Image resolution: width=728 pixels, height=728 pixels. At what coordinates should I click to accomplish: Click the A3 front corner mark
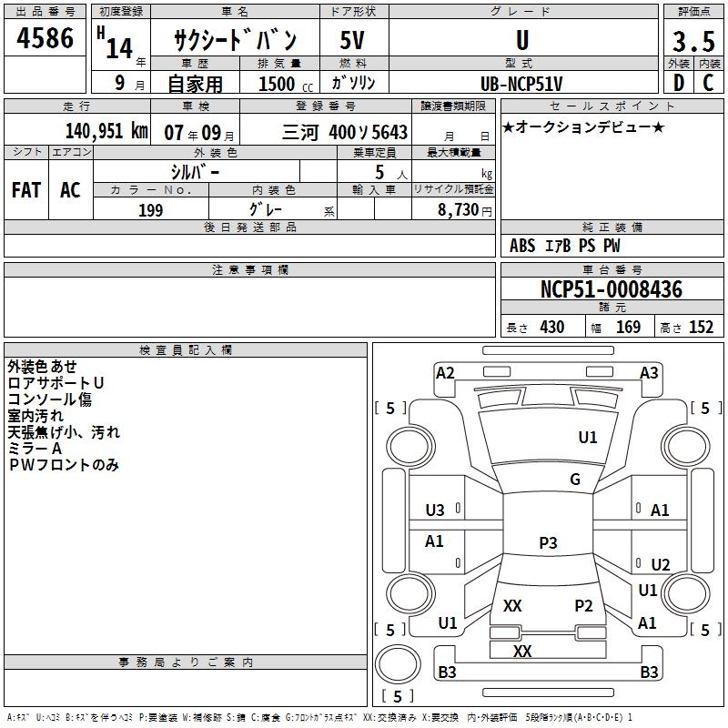click(649, 373)
